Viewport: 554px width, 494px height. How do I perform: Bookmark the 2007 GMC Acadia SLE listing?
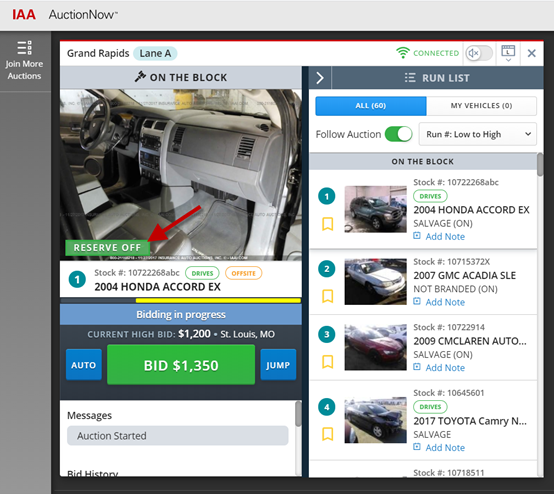328,296
